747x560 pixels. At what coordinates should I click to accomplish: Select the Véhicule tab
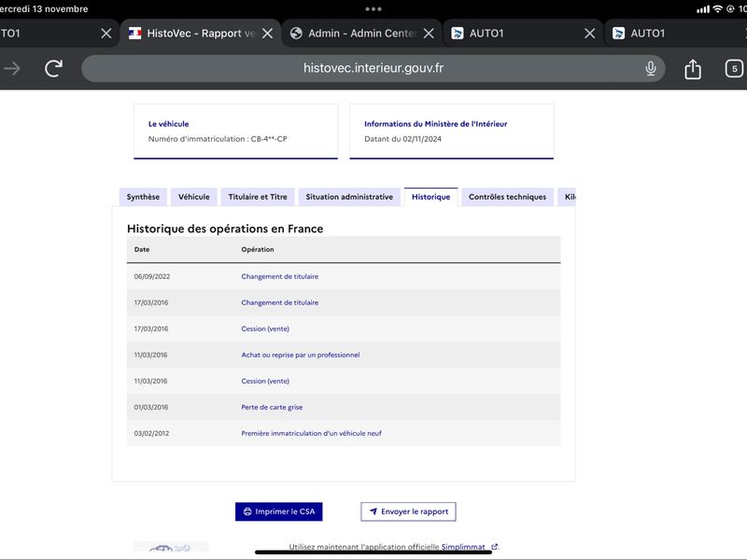[194, 197]
